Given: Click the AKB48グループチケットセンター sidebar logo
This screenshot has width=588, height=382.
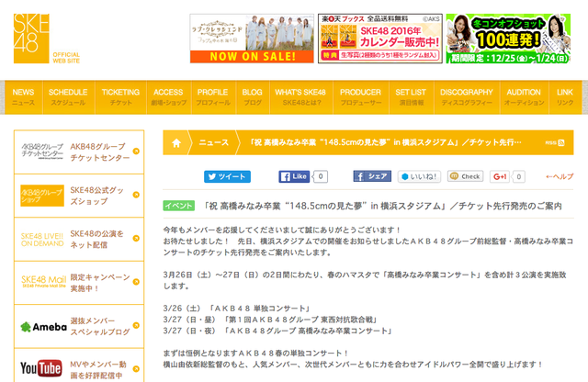Looking at the screenshot, I should [42, 152].
